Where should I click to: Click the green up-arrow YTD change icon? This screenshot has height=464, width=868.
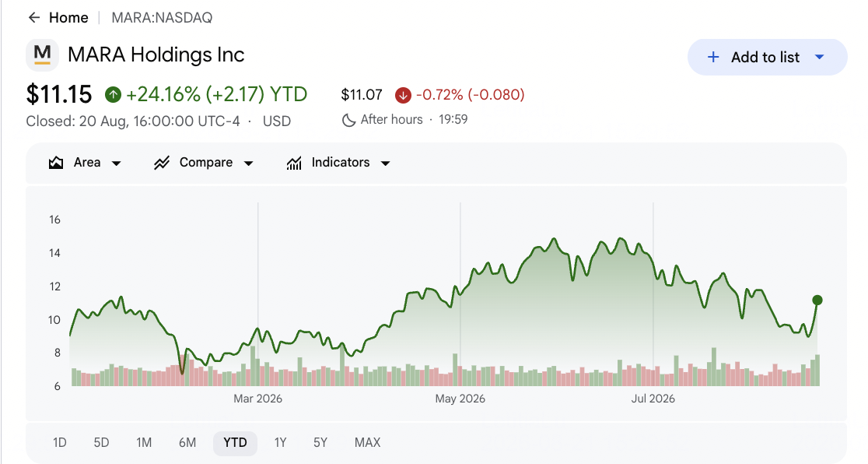(113, 95)
